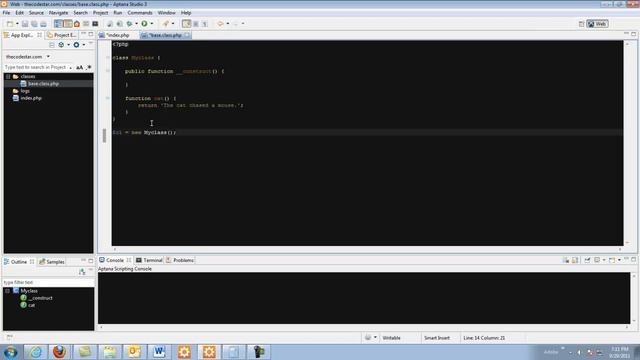Image resolution: width=640 pixels, height=360 pixels.
Task: Click the Save toolbar icon
Action: tap(25, 24)
